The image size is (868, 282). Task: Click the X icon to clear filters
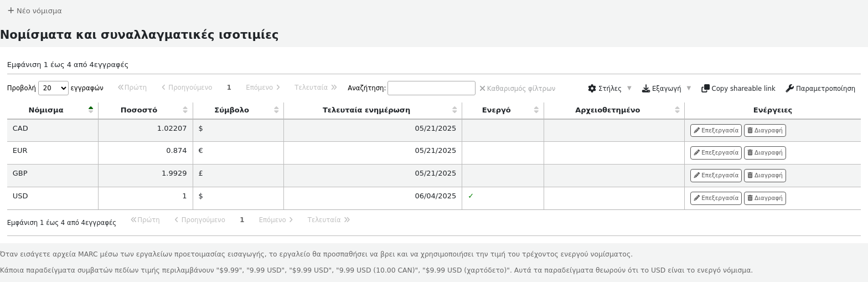click(482, 89)
